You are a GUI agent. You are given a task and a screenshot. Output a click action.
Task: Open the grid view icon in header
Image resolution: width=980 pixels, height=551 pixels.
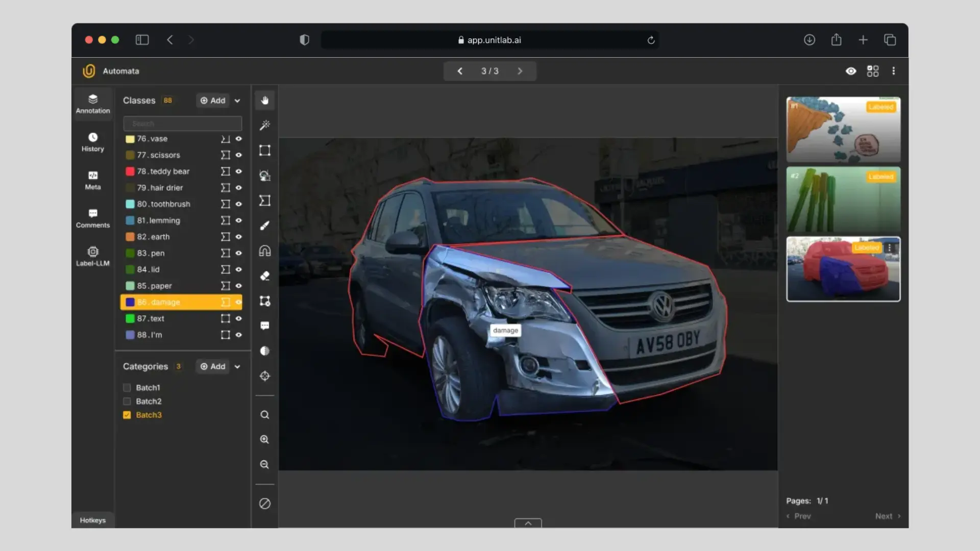pyautogui.click(x=873, y=71)
